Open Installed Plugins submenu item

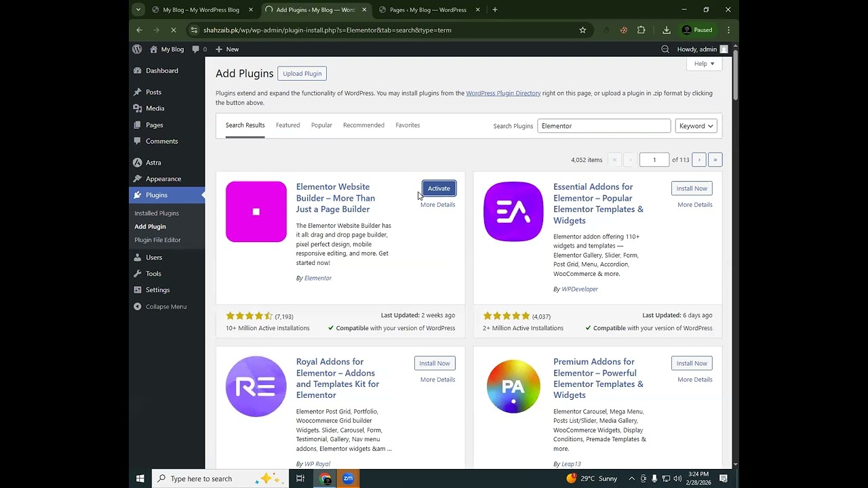click(x=157, y=213)
